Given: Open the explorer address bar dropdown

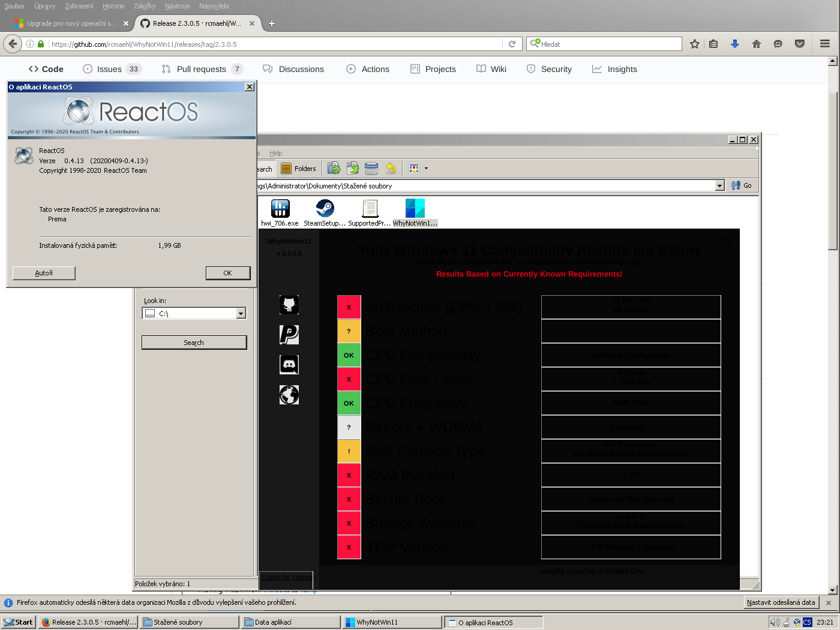Looking at the screenshot, I should pyautogui.click(x=719, y=186).
